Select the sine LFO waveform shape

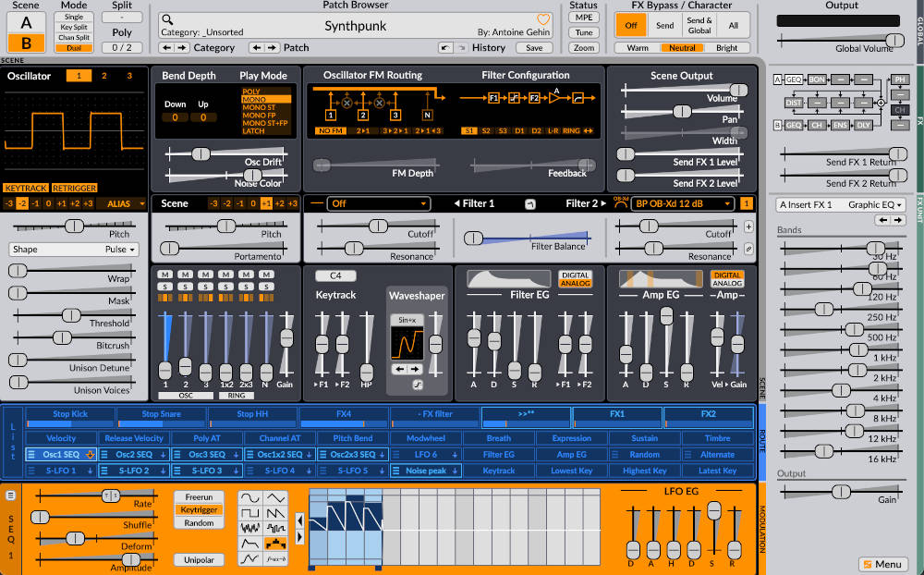tap(249, 497)
